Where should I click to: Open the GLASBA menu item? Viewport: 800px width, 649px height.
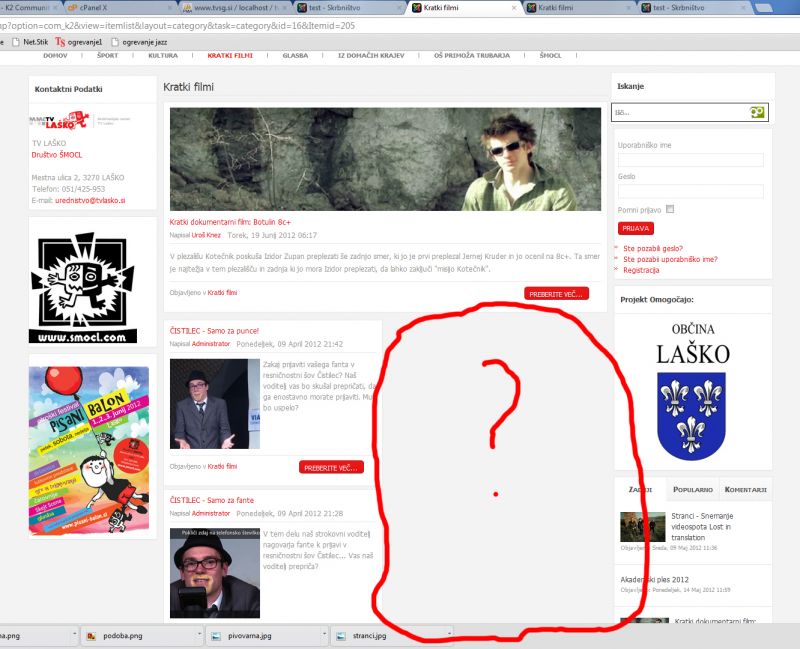295,55
